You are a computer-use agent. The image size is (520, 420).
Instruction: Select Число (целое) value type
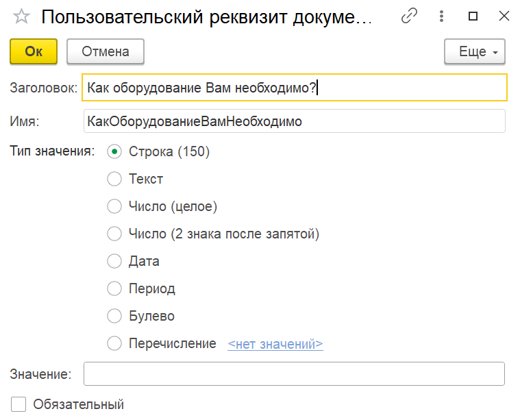(x=114, y=206)
